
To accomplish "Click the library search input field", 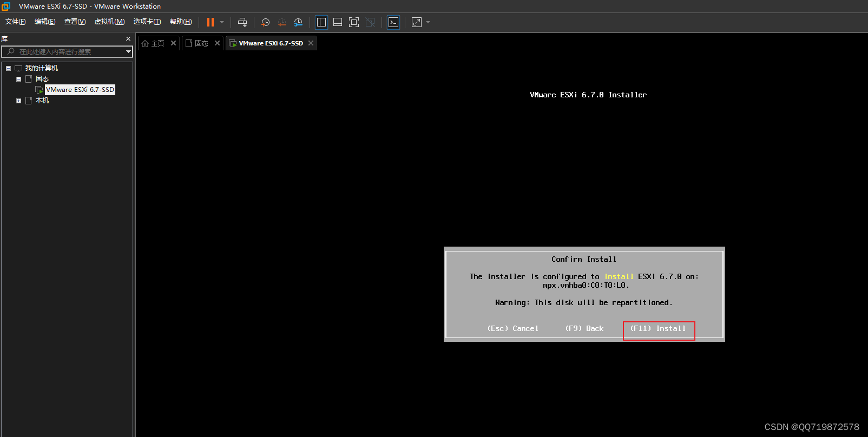I will point(67,51).
